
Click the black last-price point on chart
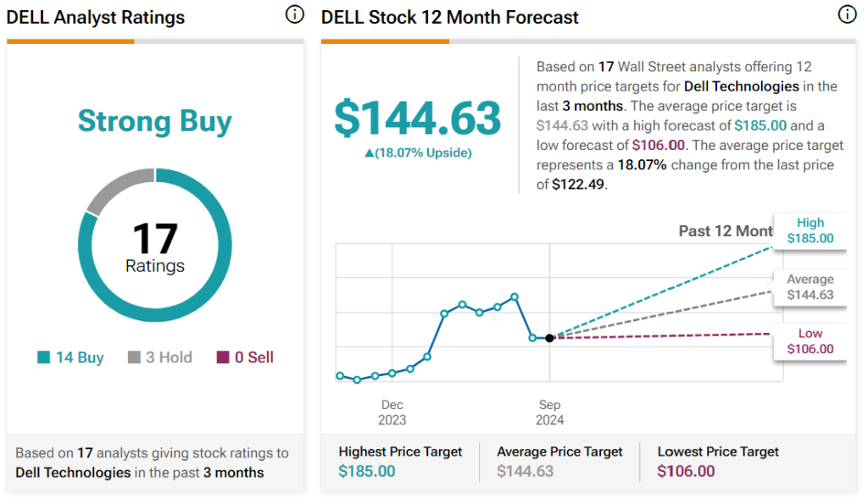tap(550, 338)
